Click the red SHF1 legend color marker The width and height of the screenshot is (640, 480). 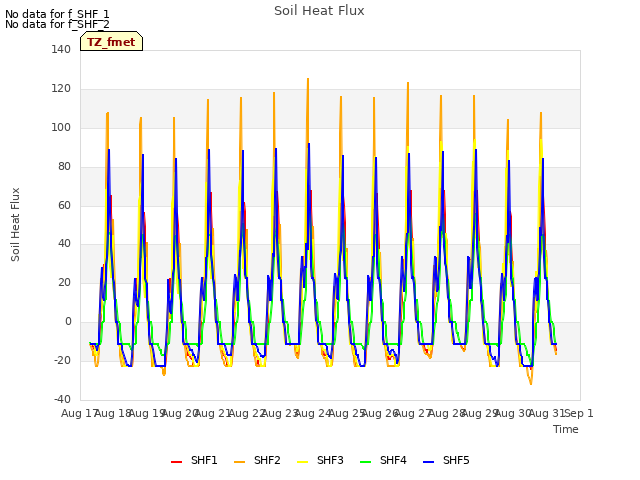[176, 462]
